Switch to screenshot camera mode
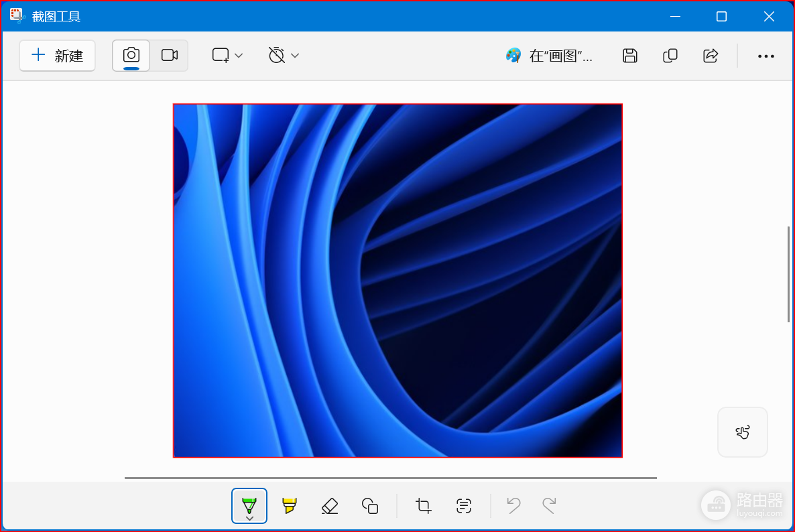795x532 pixels. (x=131, y=55)
